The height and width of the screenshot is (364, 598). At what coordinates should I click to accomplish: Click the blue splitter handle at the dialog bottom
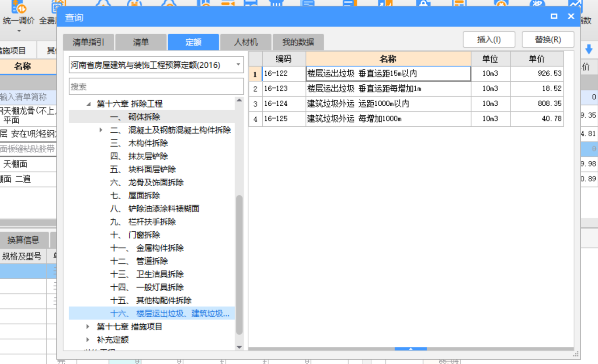(410, 349)
